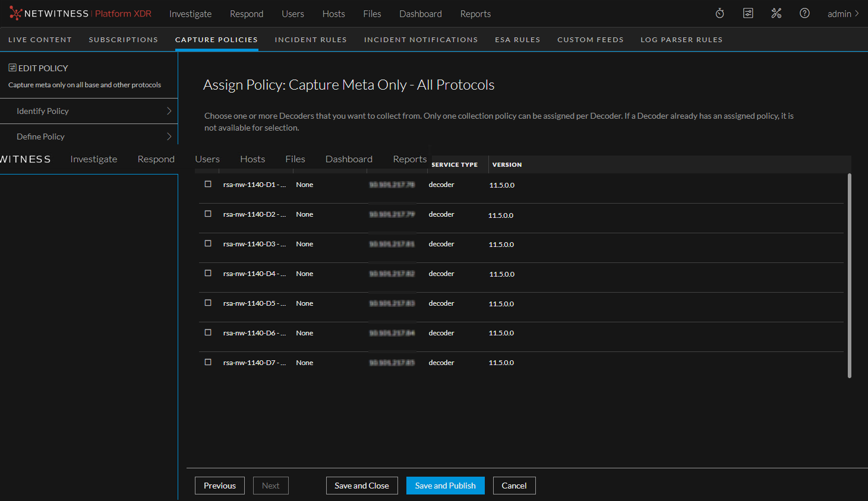Expand the Define Policy section
The width and height of the screenshot is (868, 501).
(x=89, y=136)
